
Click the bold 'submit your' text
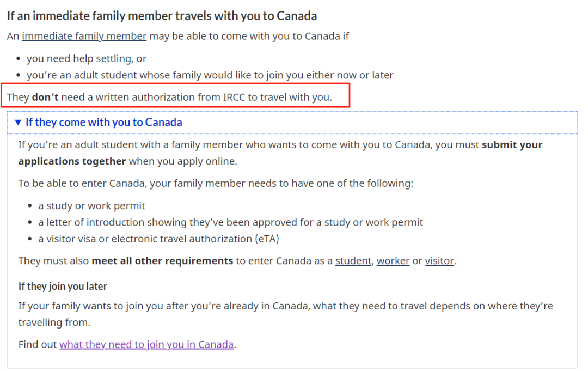[512, 145]
